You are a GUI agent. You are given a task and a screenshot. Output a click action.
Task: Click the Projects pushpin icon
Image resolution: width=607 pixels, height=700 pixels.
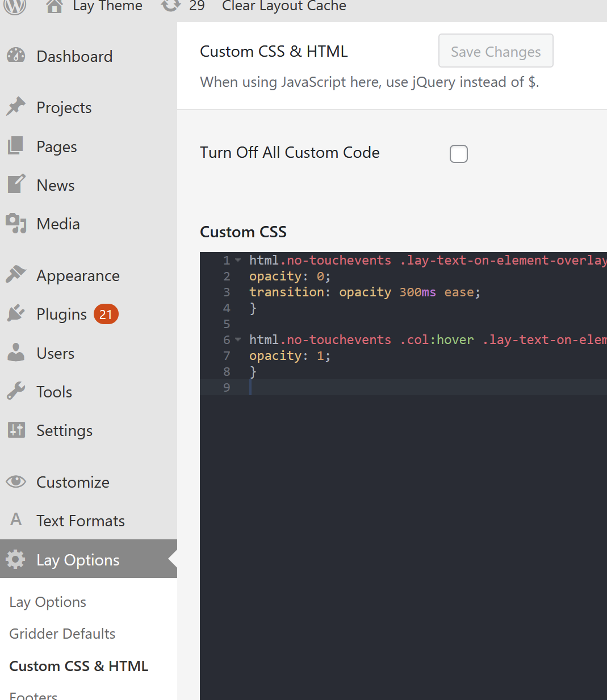click(16, 107)
